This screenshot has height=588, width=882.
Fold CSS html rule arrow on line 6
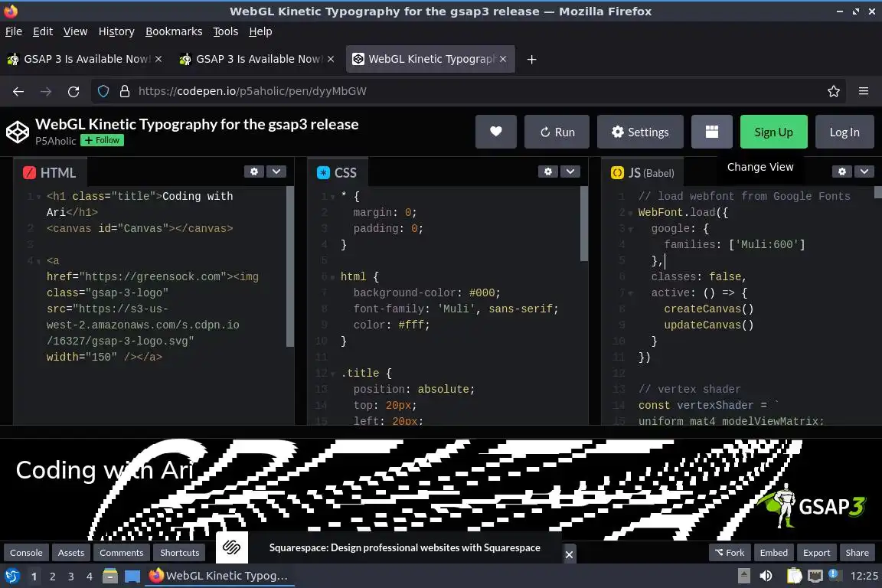click(x=332, y=277)
